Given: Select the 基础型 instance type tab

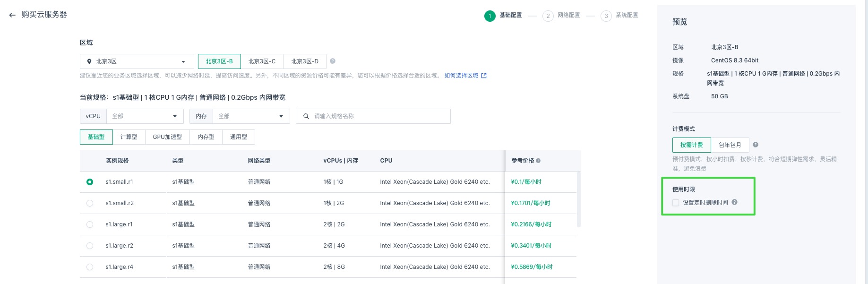Looking at the screenshot, I should pos(96,137).
